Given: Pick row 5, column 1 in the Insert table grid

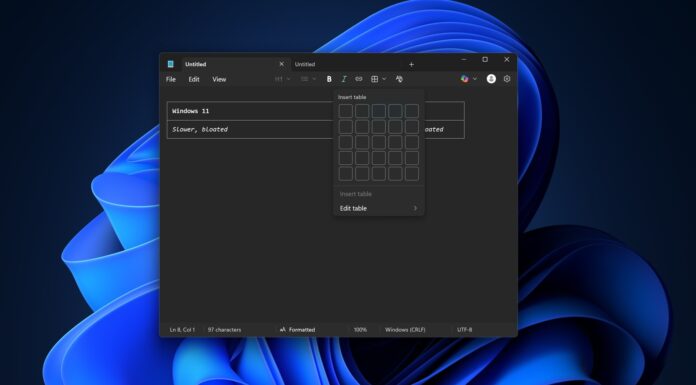Looking at the screenshot, I should tap(346, 174).
